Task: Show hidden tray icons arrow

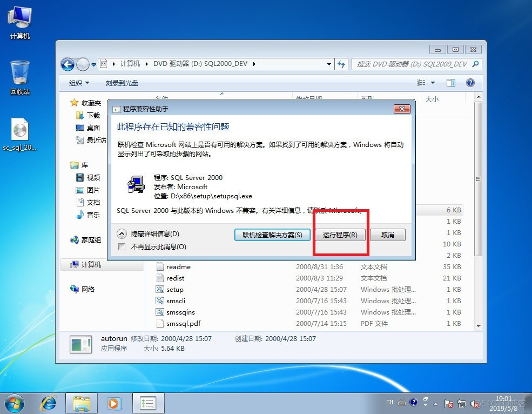Action: tap(436, 404)
